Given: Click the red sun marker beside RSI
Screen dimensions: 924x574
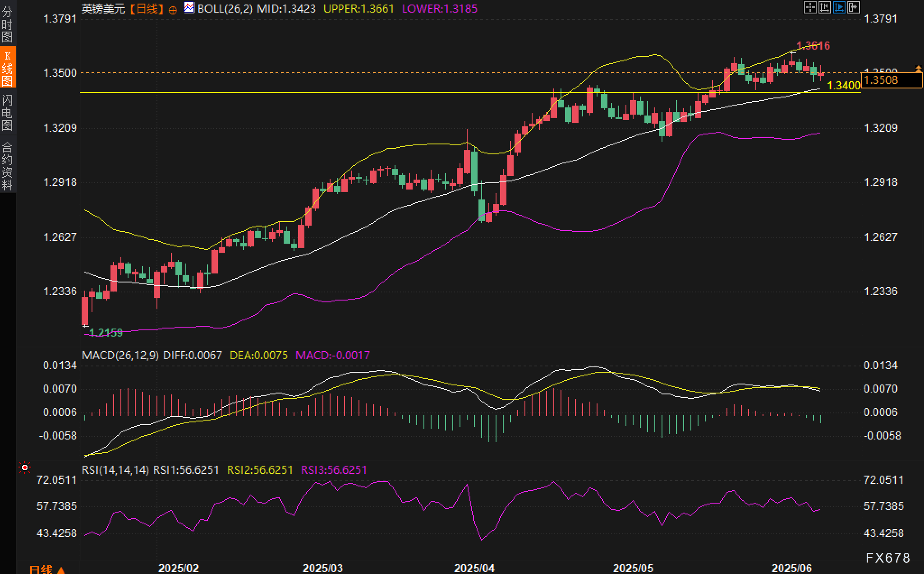Looking at the screenshot, I should (x=25, y=468).
